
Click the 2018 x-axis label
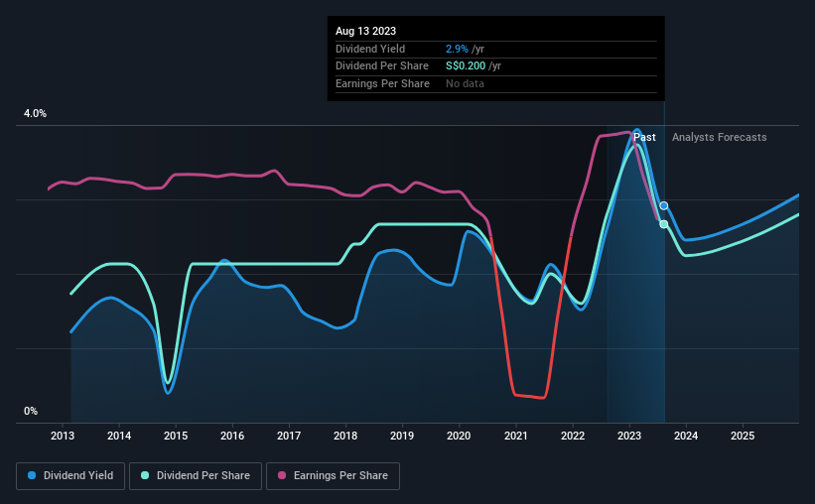[x=345, y=436]
